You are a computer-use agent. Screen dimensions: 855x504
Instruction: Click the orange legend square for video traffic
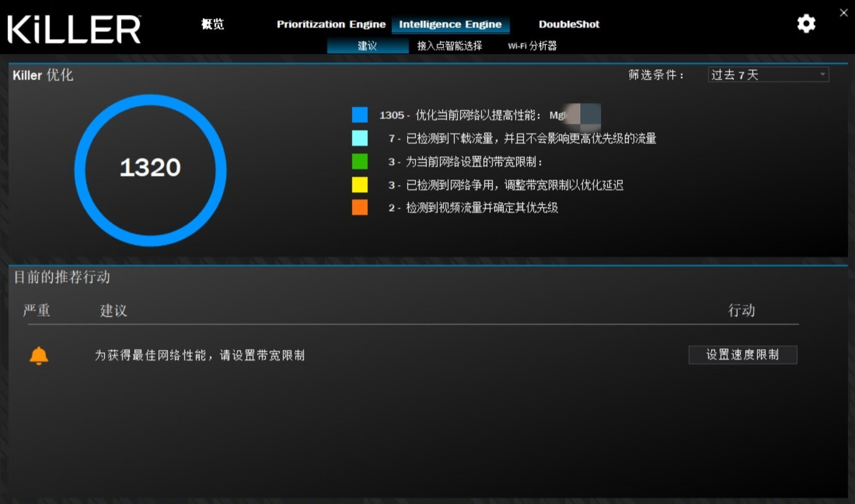click(359, 207)
